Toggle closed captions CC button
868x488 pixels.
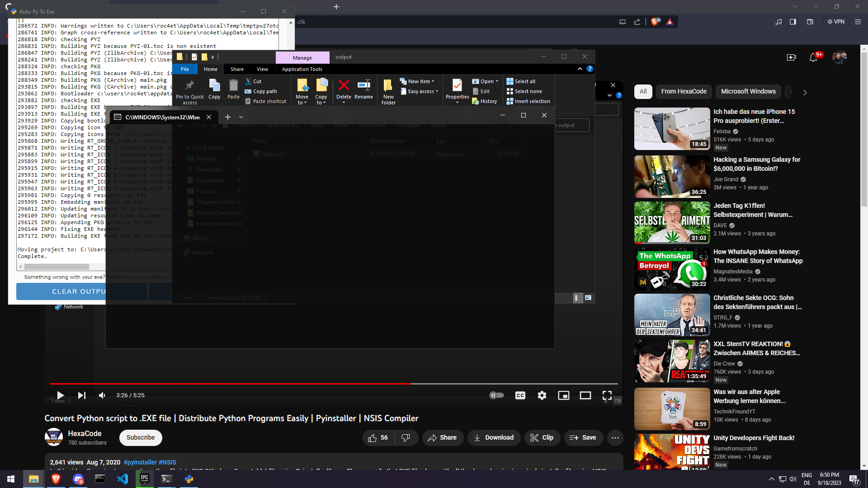pyautogui.click(x=520, y=395)
